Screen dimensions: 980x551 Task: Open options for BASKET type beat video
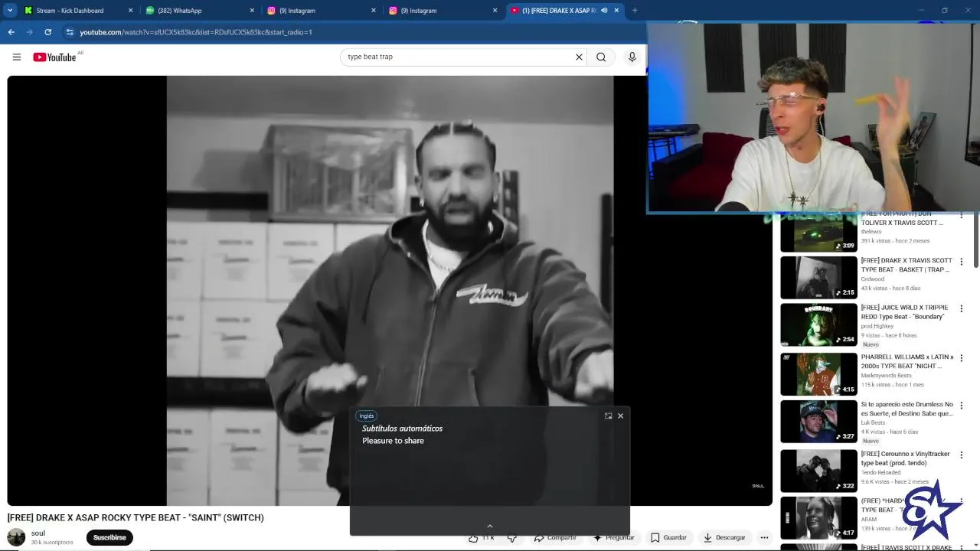point(962,262)
